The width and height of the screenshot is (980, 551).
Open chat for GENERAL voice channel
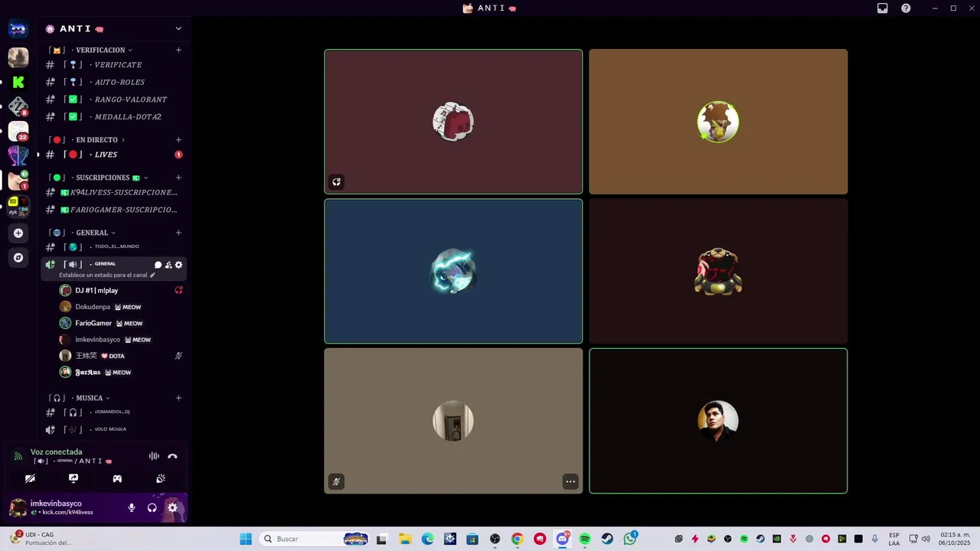[x=158, y=265]
